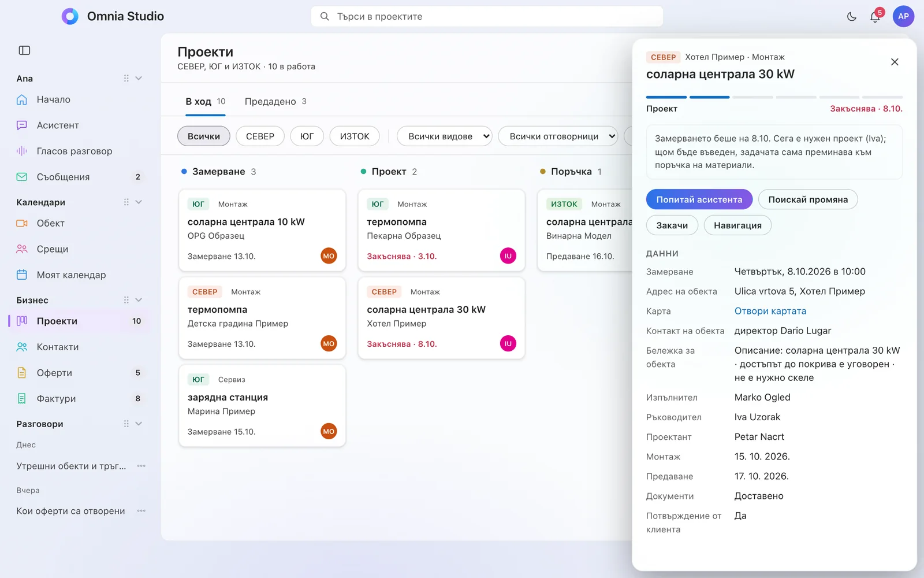The image size is (924, 578).
Task: Click Попитай асистента button
Action: pos(699,199)
